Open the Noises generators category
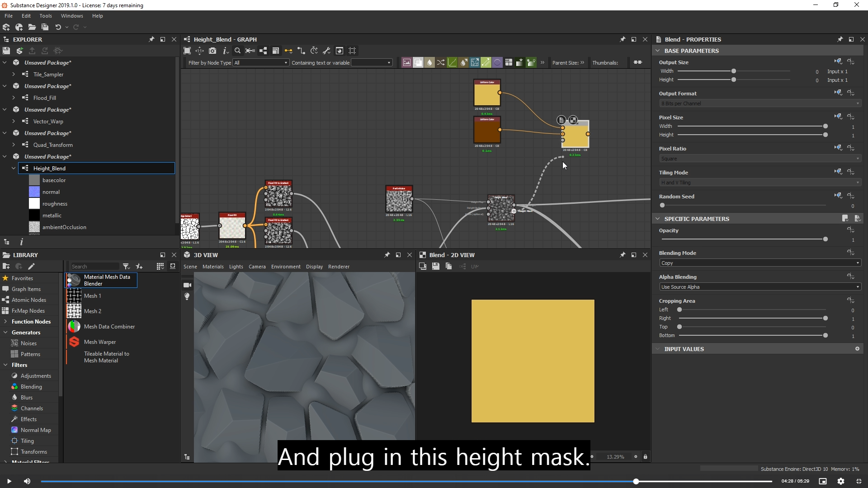 click(28, 343)
